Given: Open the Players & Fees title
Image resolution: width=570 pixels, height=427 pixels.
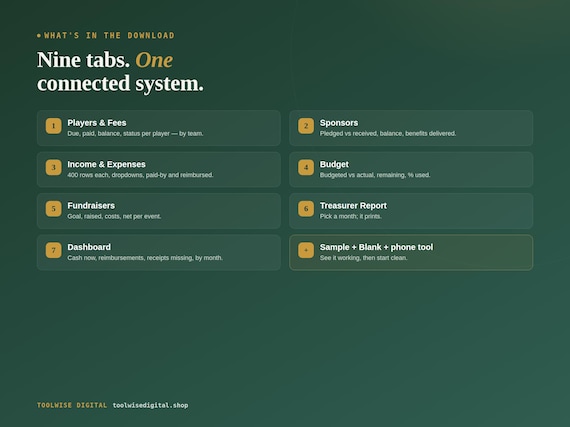Looking at the screenshot, I should 97,123.
